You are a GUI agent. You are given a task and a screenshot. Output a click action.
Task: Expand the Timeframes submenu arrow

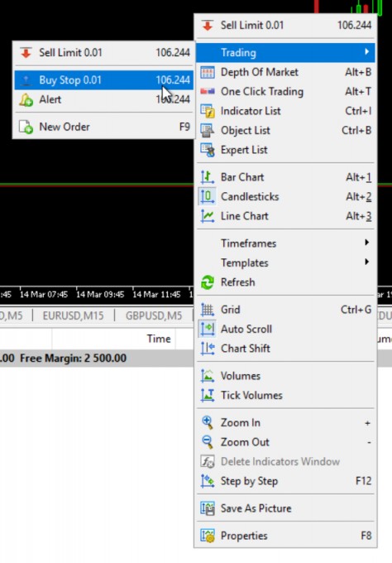pyautogui.click(x=366, y=243)
